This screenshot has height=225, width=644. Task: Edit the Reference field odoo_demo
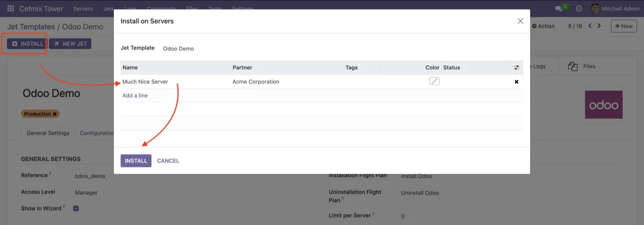click(90, 176)
